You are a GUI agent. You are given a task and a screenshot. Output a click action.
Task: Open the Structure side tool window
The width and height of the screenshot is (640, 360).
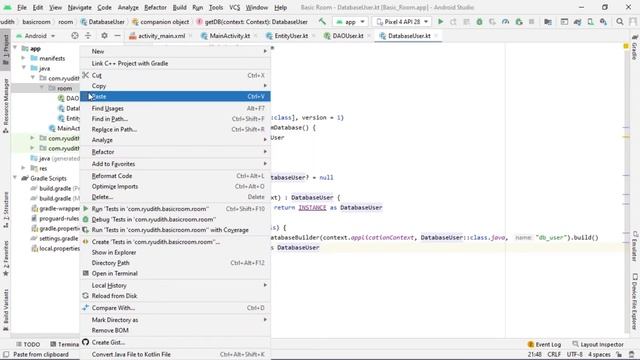6,211
